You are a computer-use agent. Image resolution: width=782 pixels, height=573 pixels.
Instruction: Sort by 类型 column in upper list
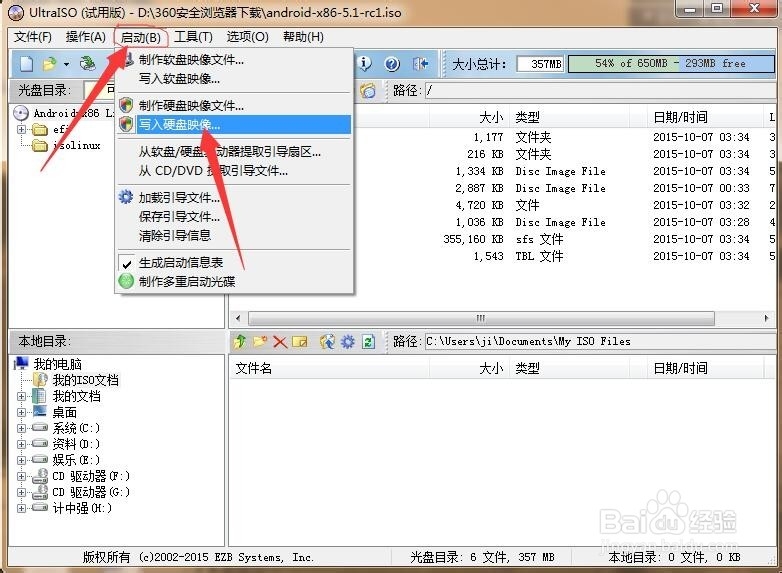[570, 117]
